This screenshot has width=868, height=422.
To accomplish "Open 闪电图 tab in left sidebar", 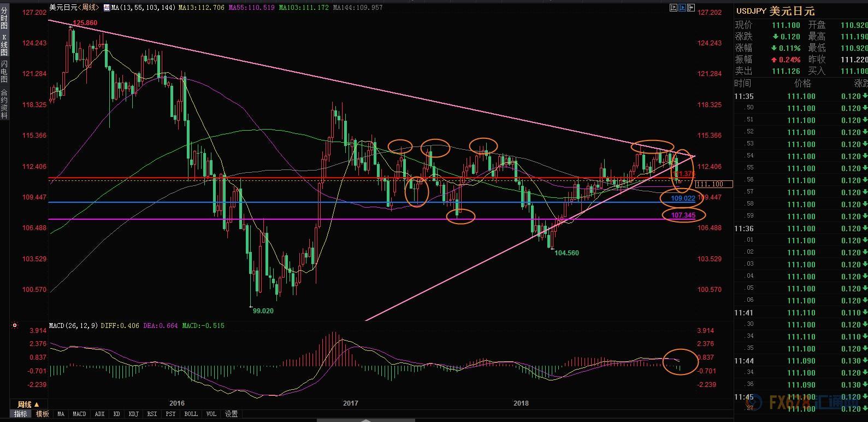I will tap(4, 71).
